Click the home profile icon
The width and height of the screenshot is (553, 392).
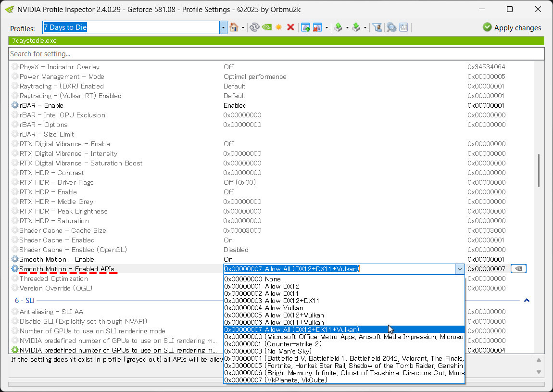[234, 27]
